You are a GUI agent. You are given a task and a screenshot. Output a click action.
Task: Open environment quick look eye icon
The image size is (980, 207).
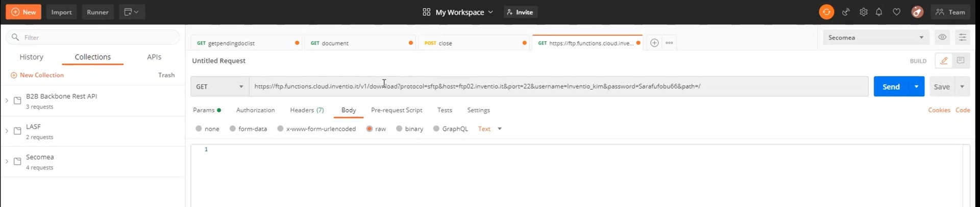(x=942, y=37)
